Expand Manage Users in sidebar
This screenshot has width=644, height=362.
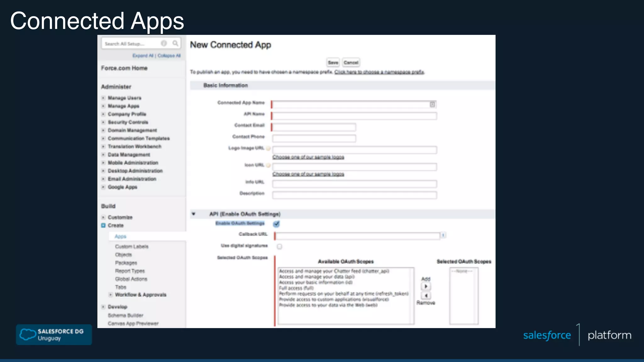click(x=103, y=98)
